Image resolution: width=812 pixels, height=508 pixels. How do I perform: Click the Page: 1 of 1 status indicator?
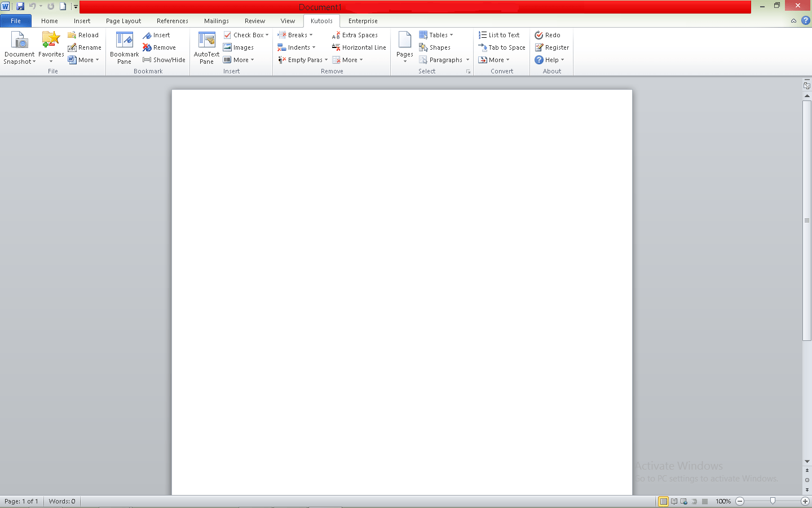tap(21, 501)
